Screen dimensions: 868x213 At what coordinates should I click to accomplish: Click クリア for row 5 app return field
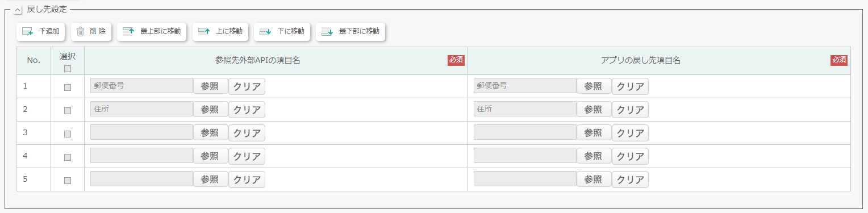tap(630, 179)
